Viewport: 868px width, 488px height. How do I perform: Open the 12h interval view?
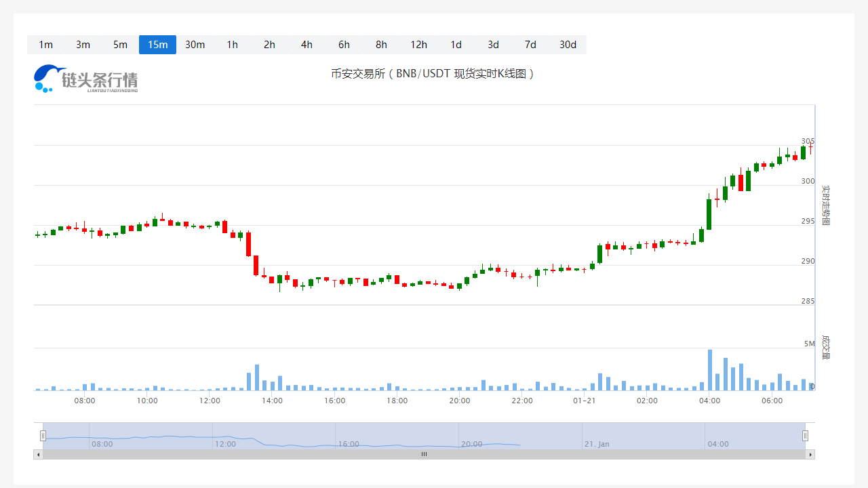tap(418, 45)
